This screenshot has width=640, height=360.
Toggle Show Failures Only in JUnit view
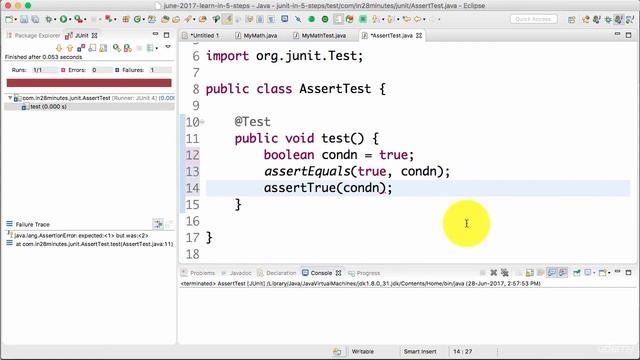click(x=81, y=48)
